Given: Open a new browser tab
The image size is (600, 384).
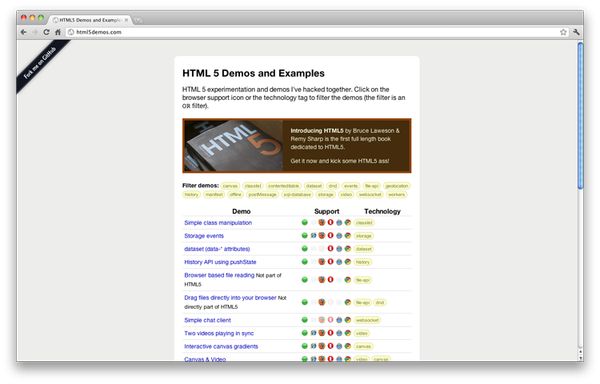Looking at the screenshot, I should click(138, 20).
